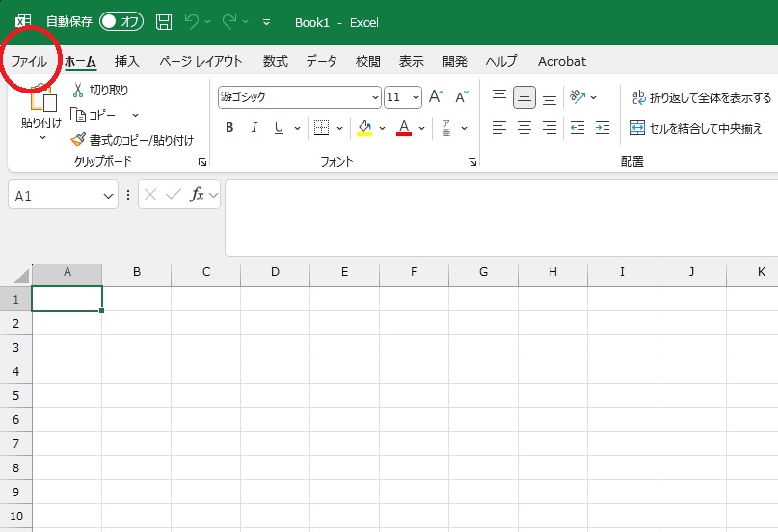The image size is (778, 532).
Task: Click the Cut scissors icon
Action: [x=80, y=90]
